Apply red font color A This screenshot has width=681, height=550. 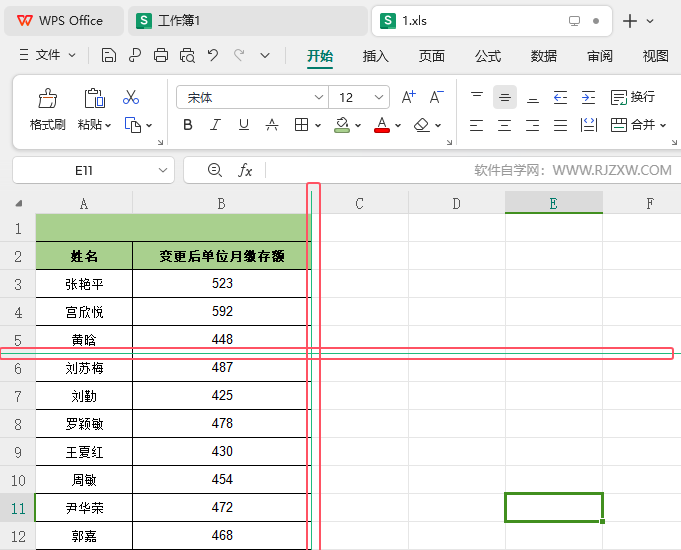382,125
